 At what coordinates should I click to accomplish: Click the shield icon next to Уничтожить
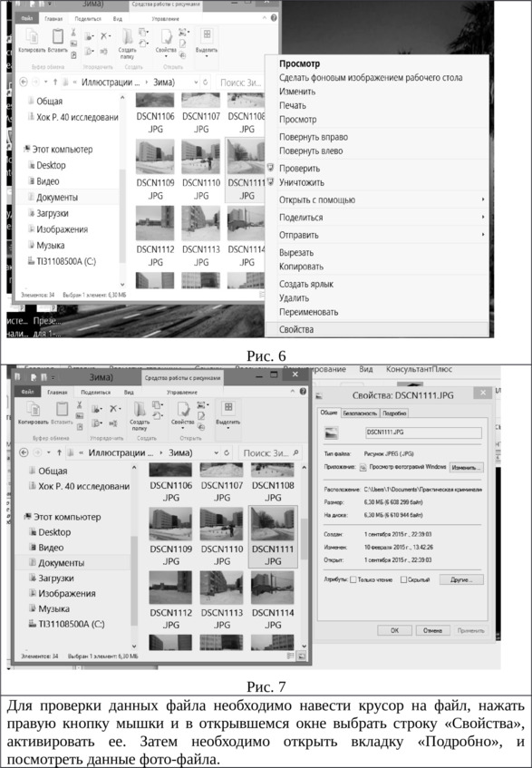click(270, 182)
